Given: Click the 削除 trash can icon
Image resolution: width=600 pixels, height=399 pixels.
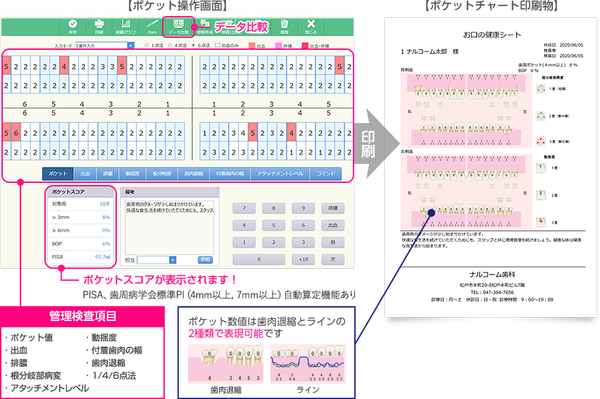Looking at the screenshot, I should pyautogui.click(x=284, y=24).
